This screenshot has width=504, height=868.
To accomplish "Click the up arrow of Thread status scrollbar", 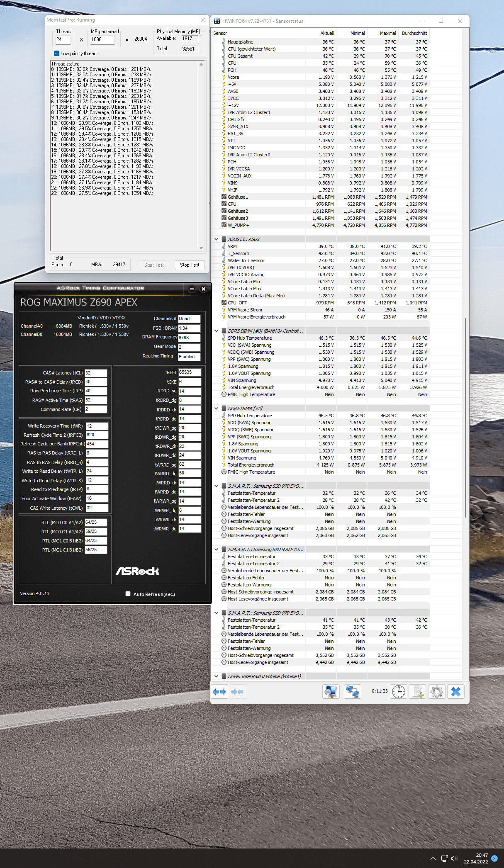I will click(201, 64).
